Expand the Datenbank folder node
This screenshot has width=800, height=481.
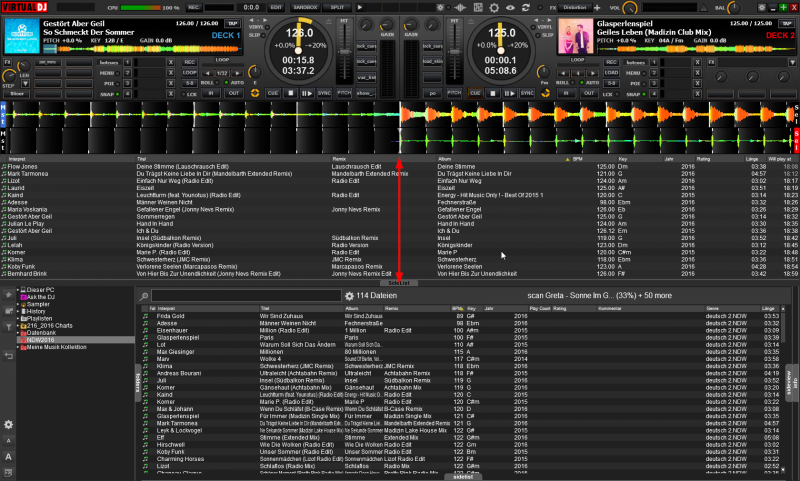(18, 333)
